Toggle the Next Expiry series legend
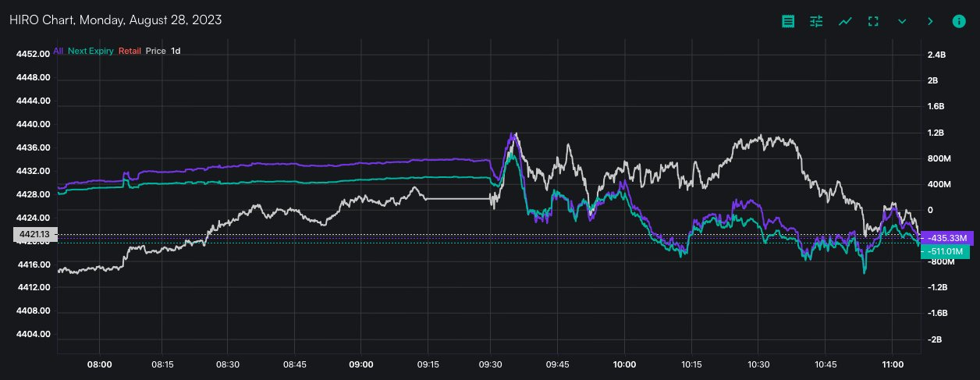This screenshot has height=380, width=980. 91,51
